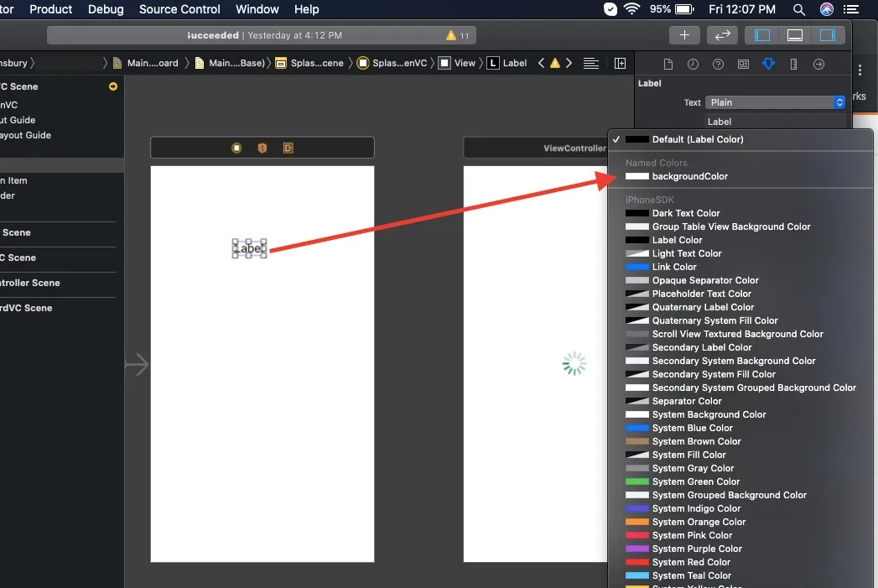Image resolution: width=878 pixels, height=588 pixels.
Task: Open the Text type Plain dropdown
Action: tap(775, 102)
